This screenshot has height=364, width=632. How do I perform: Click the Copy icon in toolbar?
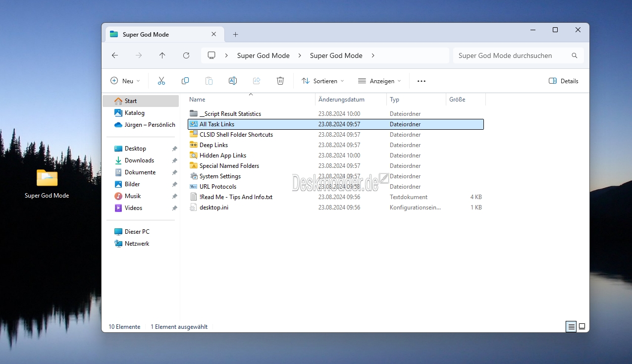(185, 81)
